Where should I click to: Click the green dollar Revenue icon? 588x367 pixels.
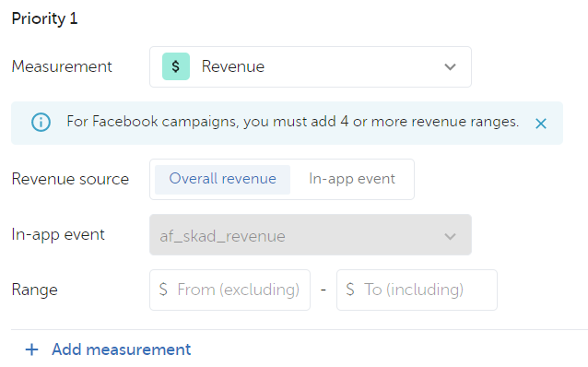pos(176,66)
